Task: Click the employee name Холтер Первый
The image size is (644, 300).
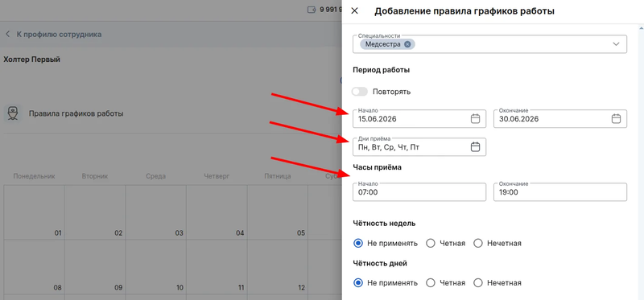Action: coord(31,60)
